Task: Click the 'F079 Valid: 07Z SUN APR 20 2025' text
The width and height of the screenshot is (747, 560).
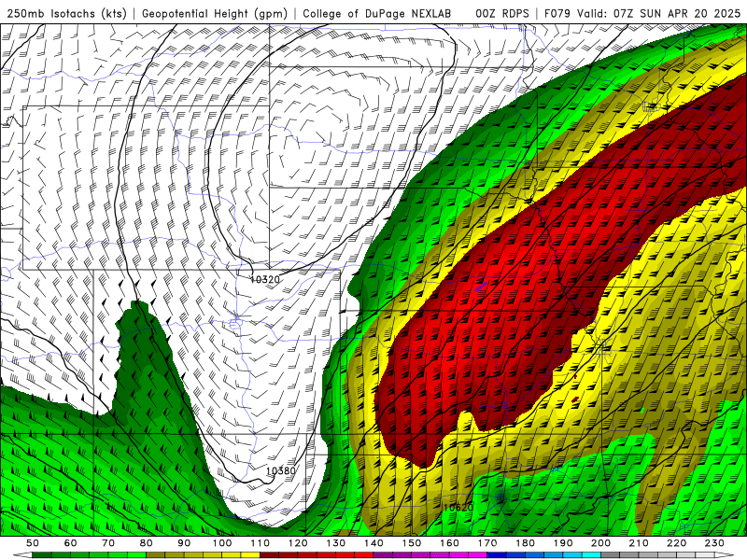Action: tap(642, 13)
